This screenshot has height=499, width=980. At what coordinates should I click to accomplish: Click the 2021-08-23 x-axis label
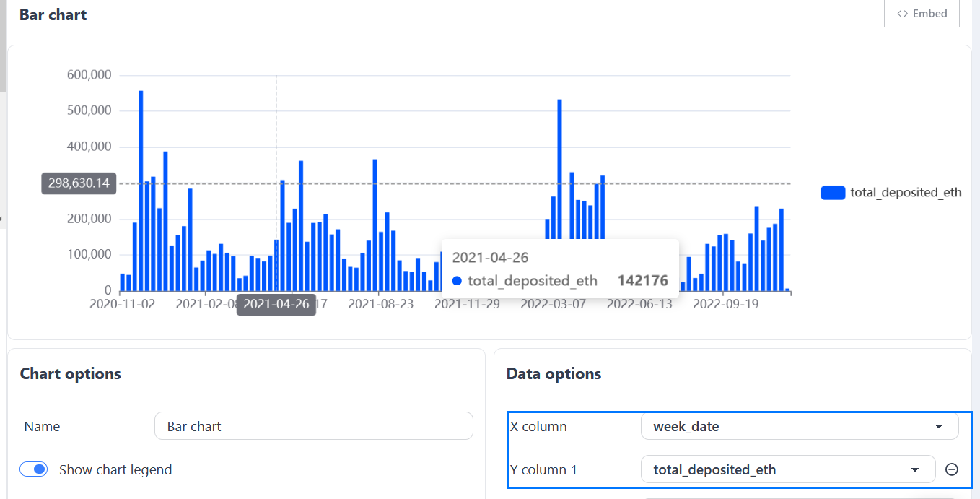(381, 304)
